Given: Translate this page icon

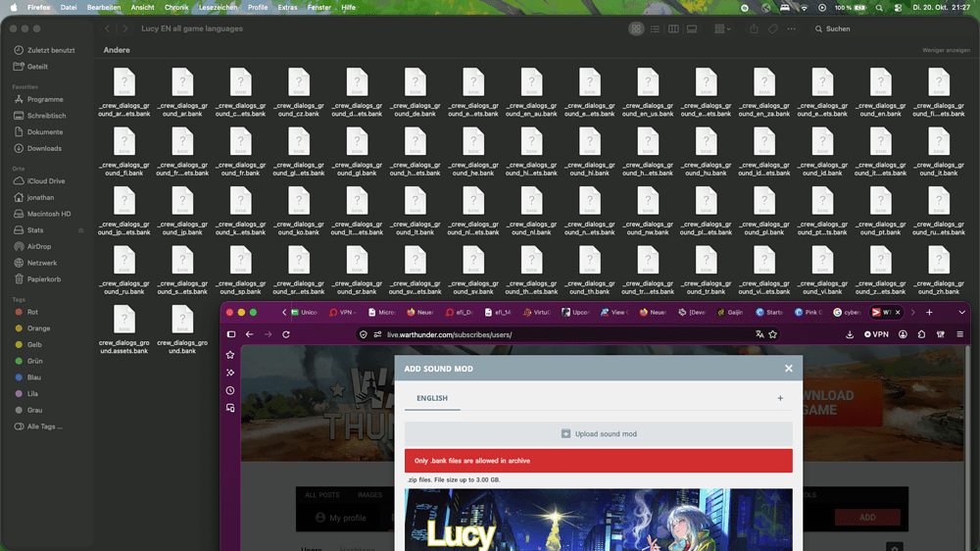Looking at the screenshot, I should click(x=759, y=334).
